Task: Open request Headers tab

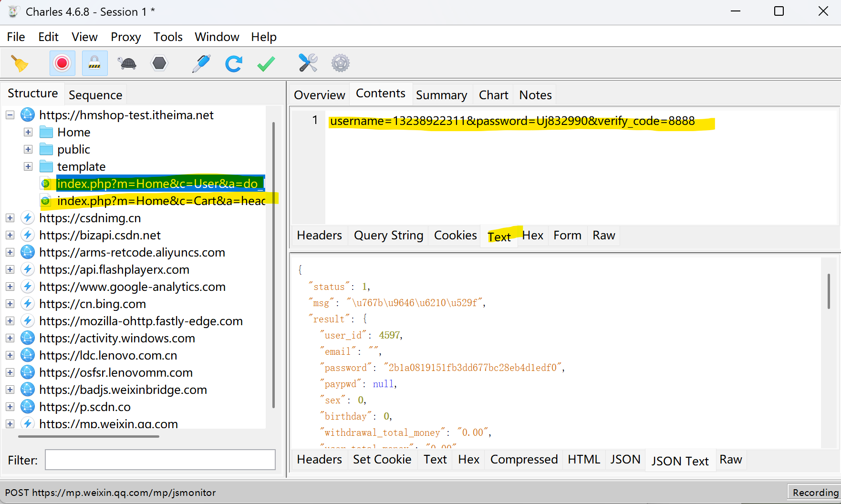Action: (320, 236)
